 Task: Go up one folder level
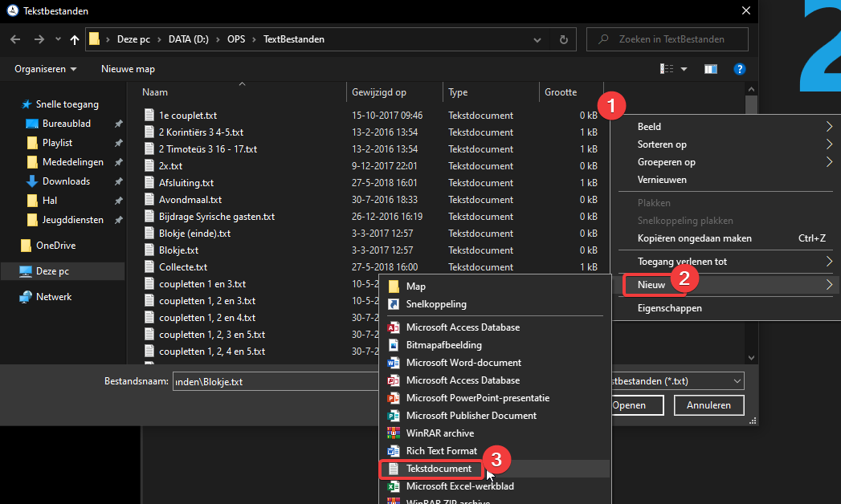click(75, 39)
